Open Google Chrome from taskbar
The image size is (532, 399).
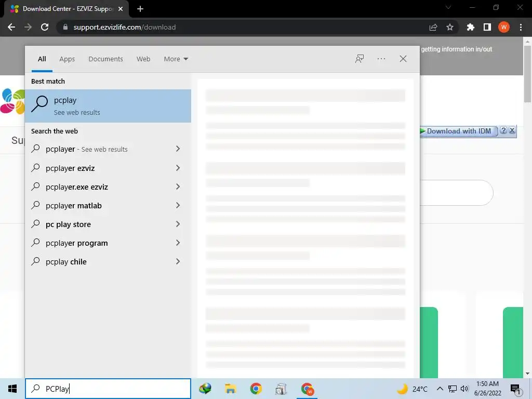click(256, 389)
